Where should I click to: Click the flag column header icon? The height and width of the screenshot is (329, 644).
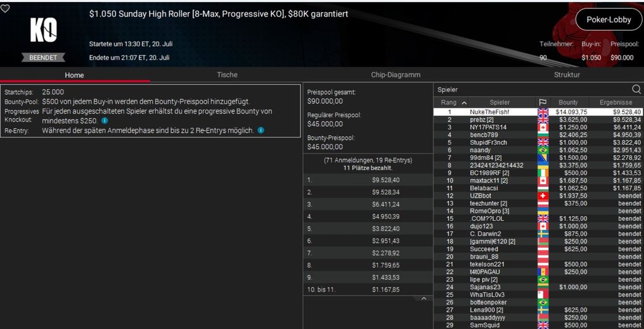pyautogui.click(x=543, y=103)
